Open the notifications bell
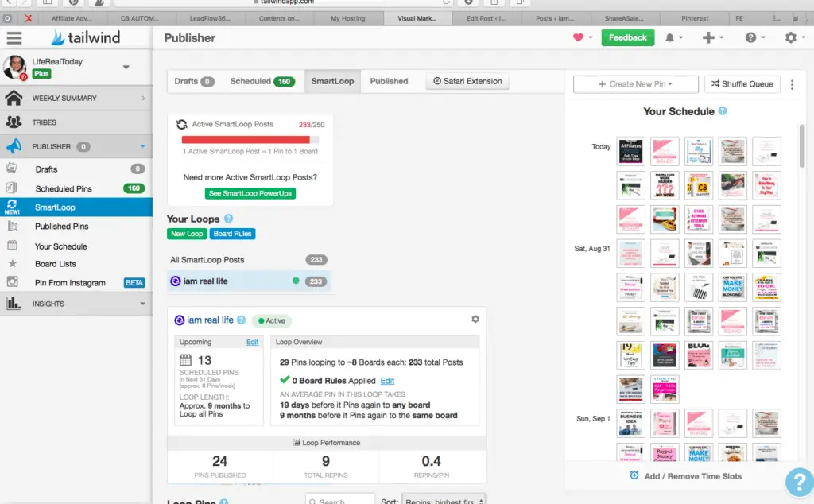Image resolution: width=814 pixels, height=504 pixels. (x=669, y=37)
